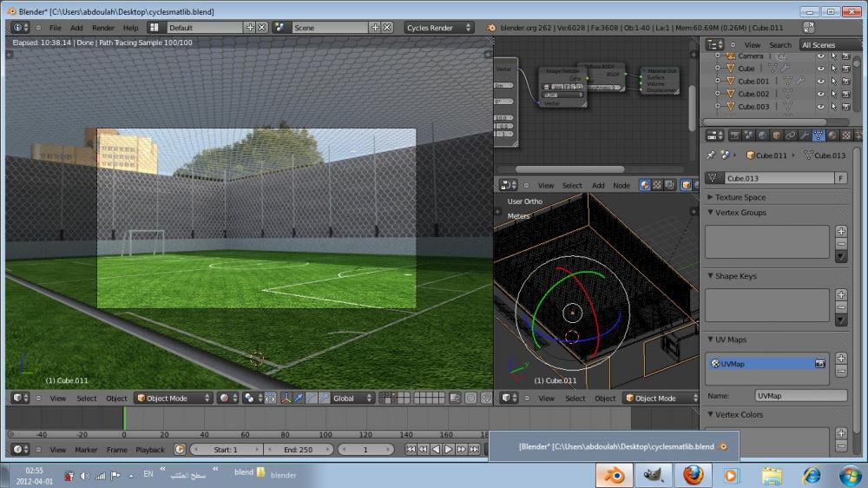
Task: Jump to the last frame
Action: (474, 449)
